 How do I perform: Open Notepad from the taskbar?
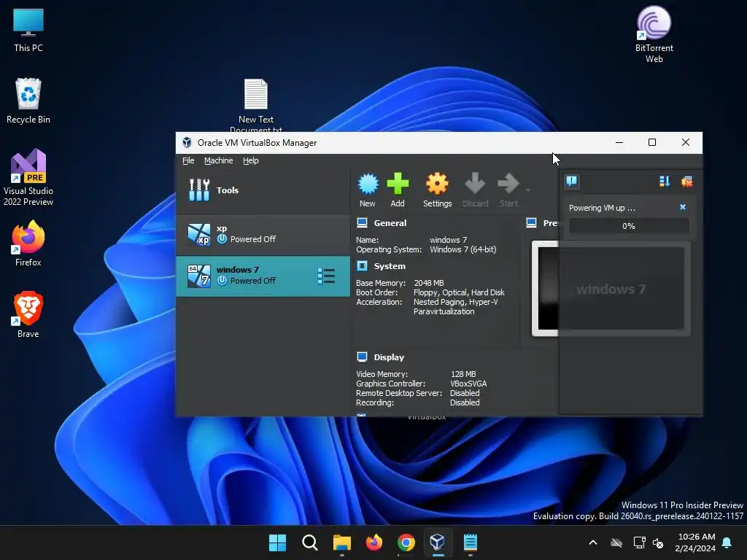(x=471, y=542)
